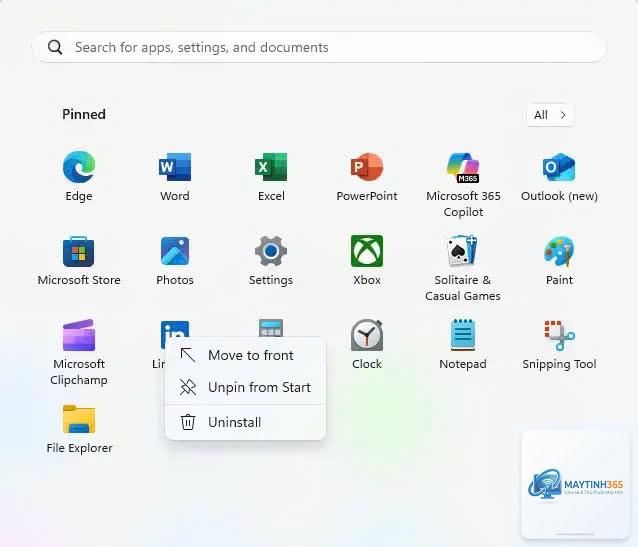Launch Outlook (new) app

(559, 167)
